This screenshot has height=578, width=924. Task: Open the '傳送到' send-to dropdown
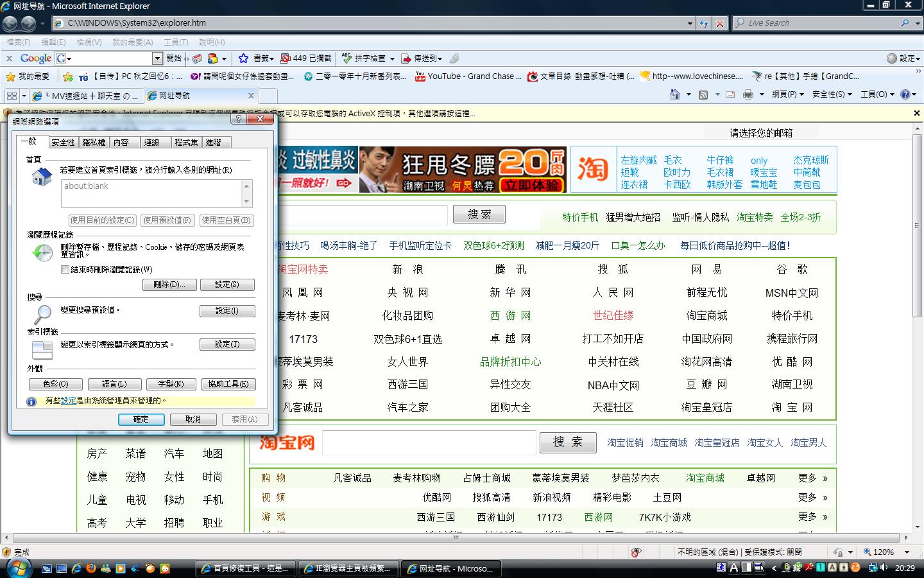pos(440,58)
